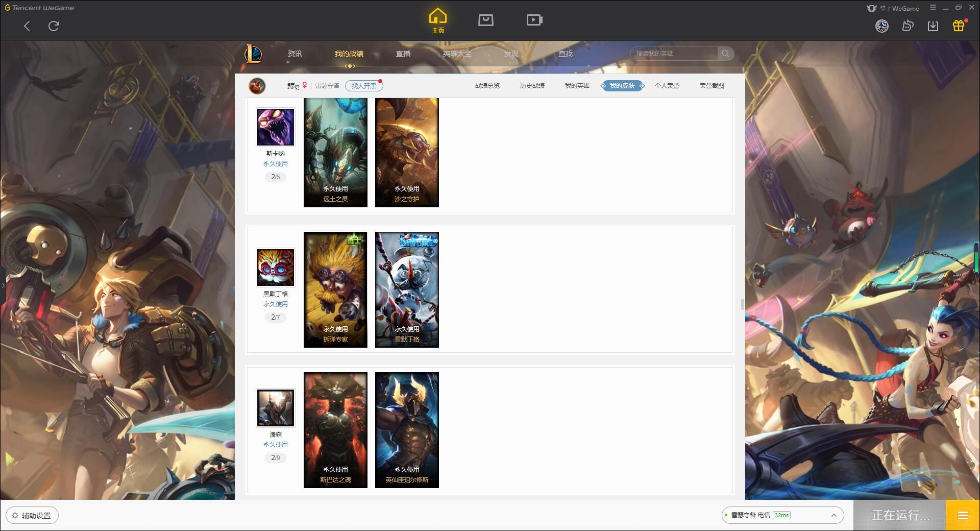Switch to the 资讯 tab
The width and height of the screenshot is (980, 531).
(295, 54)
